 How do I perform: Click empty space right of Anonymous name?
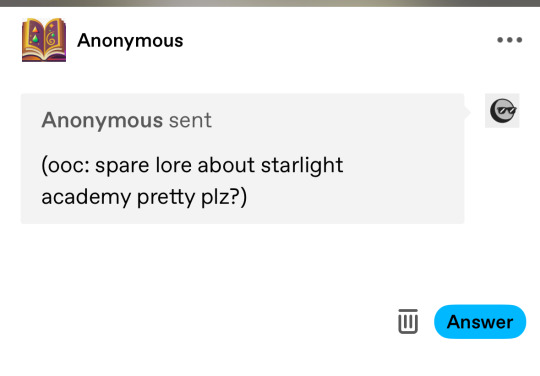click(338, 41)
